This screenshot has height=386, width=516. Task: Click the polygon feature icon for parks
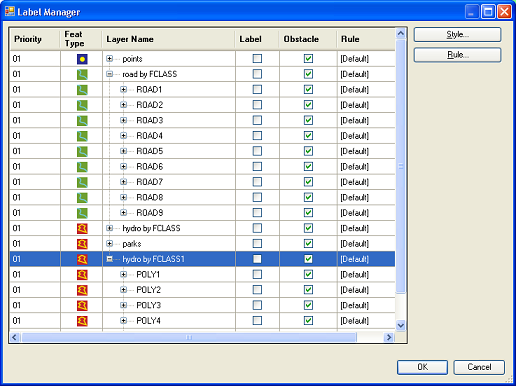[82, 244]
